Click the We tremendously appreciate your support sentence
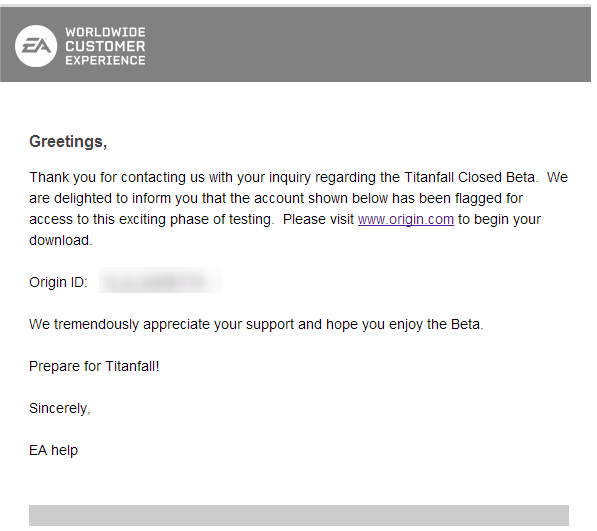The width and height of the screenshot is (597, 531). pyautogui.click(x=256, y=324)
